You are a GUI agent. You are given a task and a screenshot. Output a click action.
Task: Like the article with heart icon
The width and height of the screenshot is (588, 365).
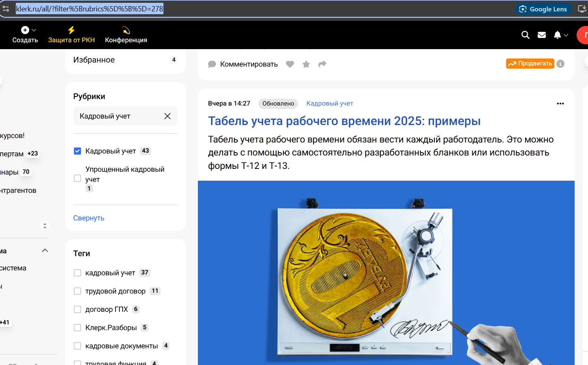point(290,64)
